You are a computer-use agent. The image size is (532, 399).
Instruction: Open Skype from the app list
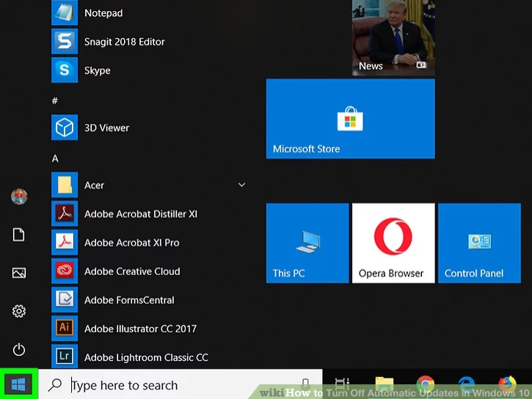pyautogui.click(x=97, y=70)
